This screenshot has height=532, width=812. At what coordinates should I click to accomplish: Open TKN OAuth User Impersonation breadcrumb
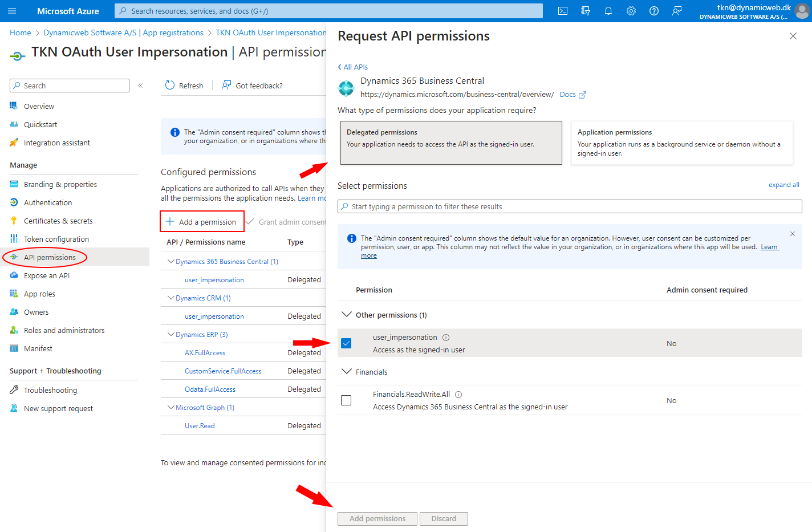coord(271,33)
